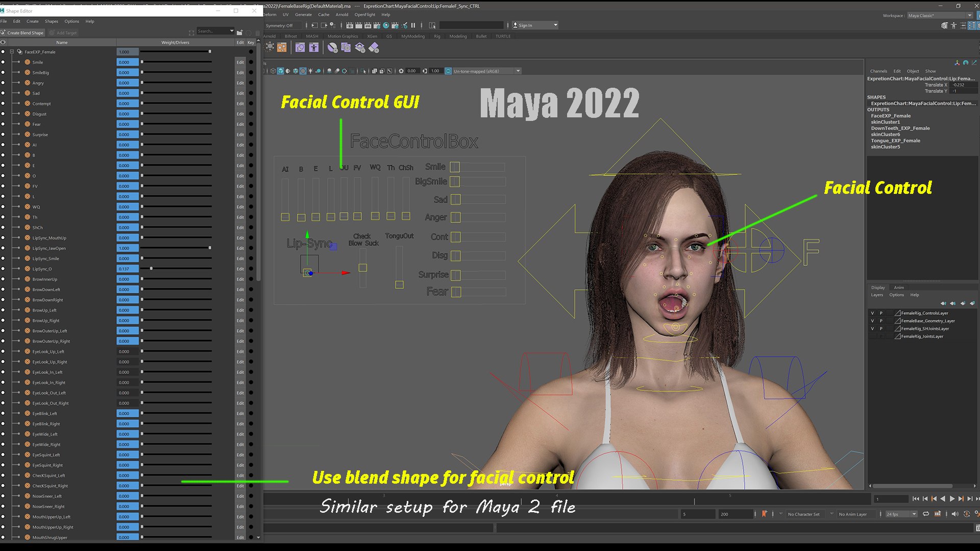Click the viewport gamma icon
Viewport: 980px width, 551px height.
coord(425,71)
